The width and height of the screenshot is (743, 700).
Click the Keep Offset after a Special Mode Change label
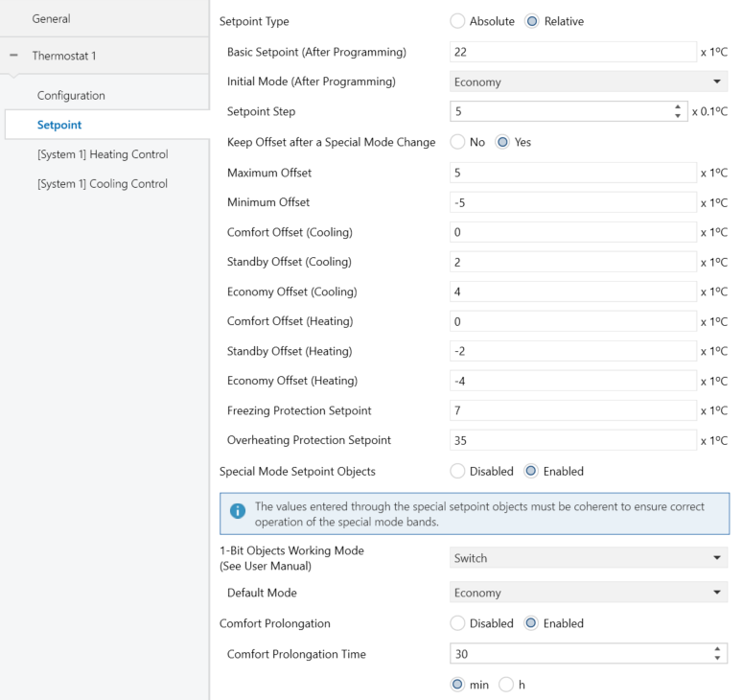[331, 142]
